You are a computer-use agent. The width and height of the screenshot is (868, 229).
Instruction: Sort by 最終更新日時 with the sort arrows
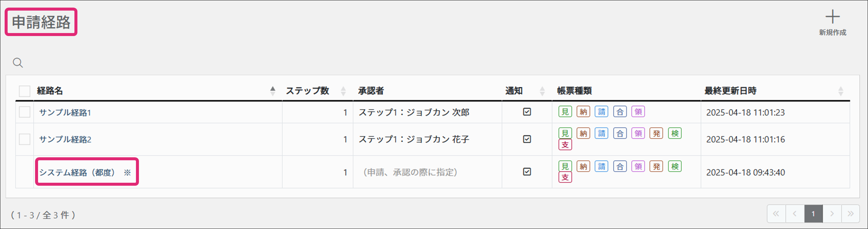click(x=841, y=91)
